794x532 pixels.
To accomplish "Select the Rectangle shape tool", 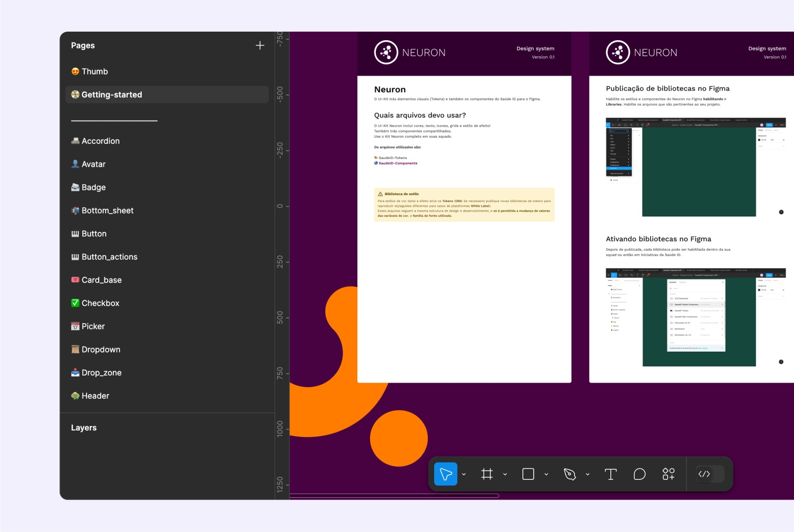I will 528,474.
